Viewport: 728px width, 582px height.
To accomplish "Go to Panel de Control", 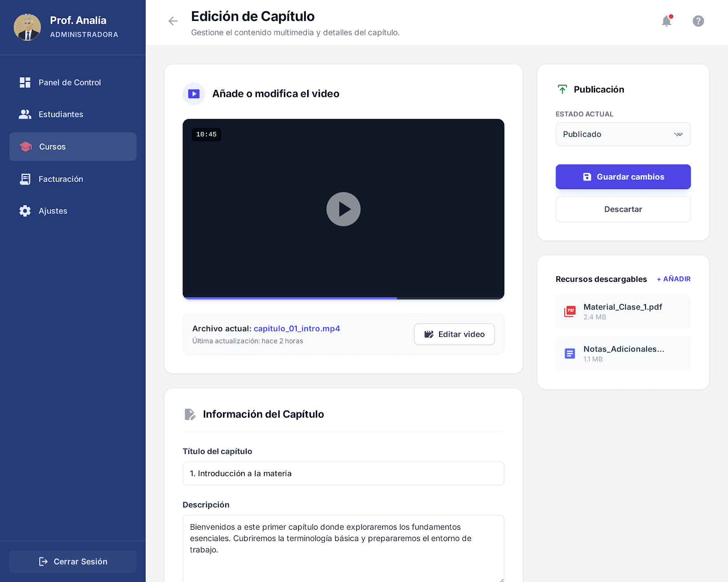I will [73, 82].
